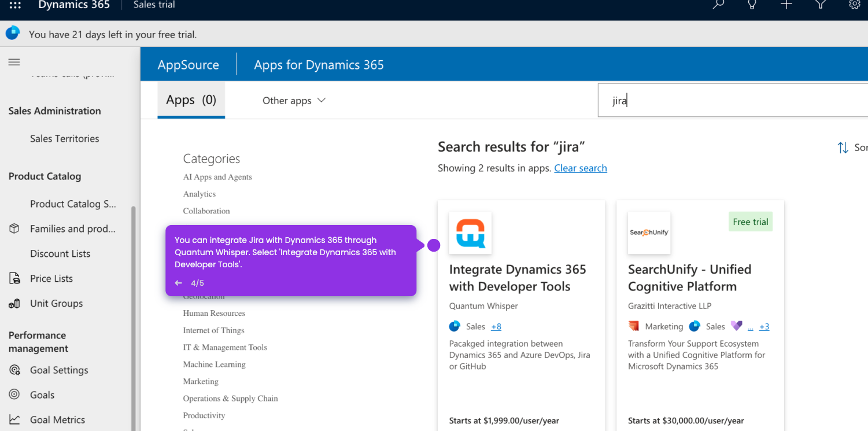Select Analytics category
This screenshot has width=868, height=431.
pyautogui.click(x=200, y=194)
